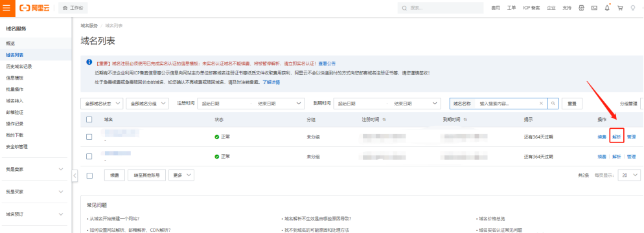Click the top 搜索 search field
This screenshot has width=644, height=233.
click(441, 8)
